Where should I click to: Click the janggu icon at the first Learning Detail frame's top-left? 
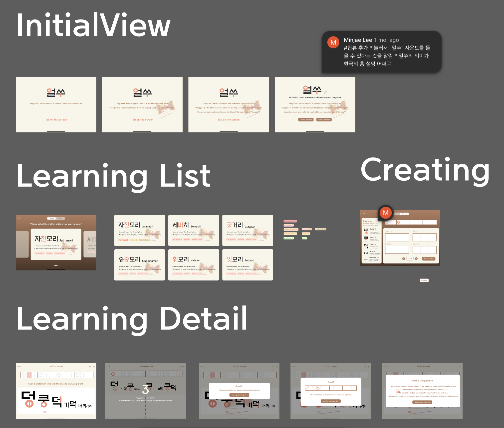click(x=19, y=366)
